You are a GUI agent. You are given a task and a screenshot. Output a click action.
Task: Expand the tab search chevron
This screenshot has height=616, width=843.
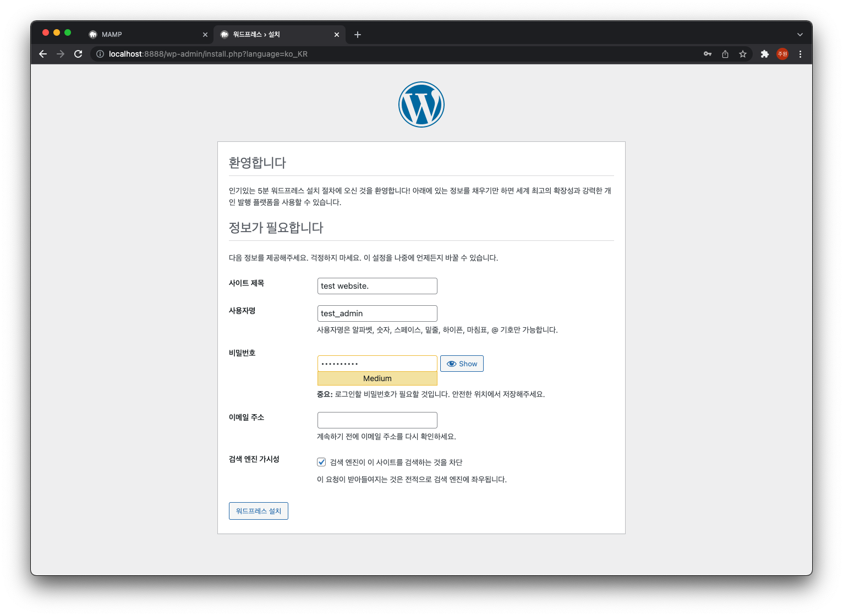click(800, 35)
